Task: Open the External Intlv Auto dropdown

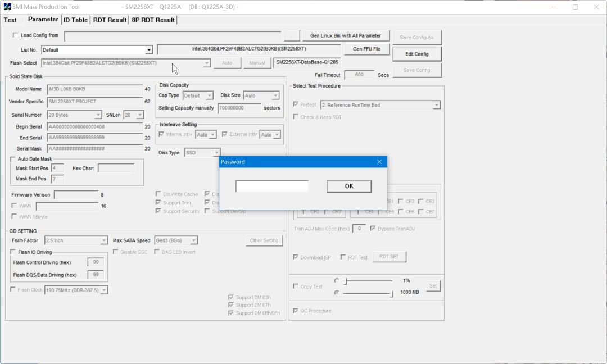Action: [x=277, y=135]
